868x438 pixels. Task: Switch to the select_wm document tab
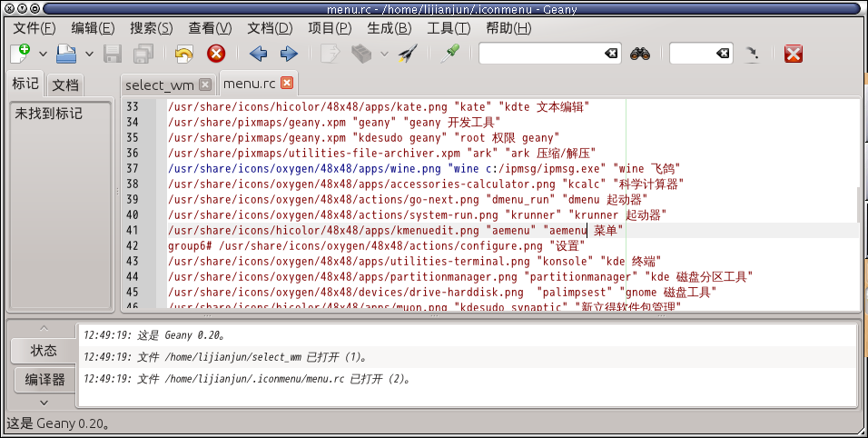160,85
